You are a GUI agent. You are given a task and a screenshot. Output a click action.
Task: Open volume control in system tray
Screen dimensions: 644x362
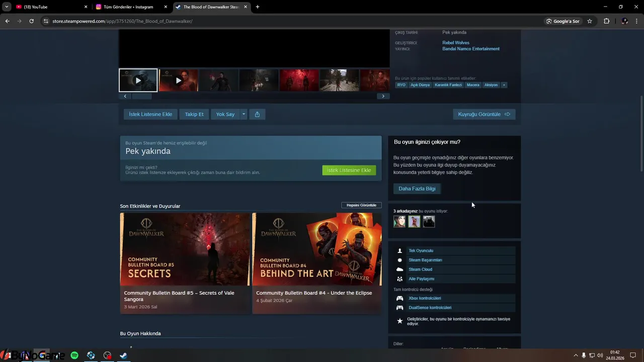pos(600,355)
